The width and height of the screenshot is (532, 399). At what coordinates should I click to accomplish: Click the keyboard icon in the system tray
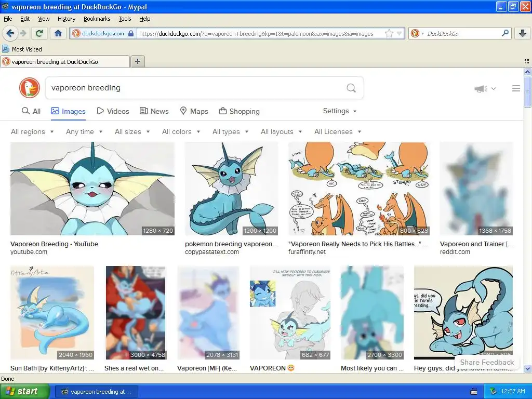point(474,392)
